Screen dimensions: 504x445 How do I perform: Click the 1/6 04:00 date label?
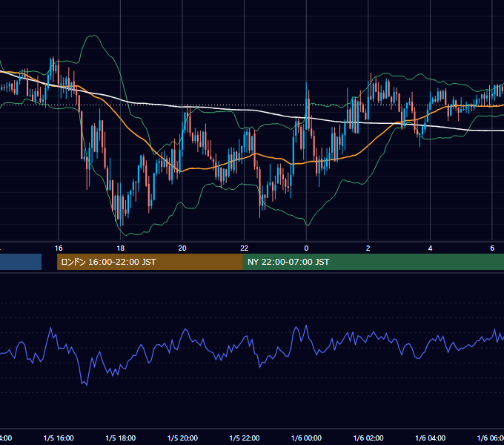(x=431, y=438)
